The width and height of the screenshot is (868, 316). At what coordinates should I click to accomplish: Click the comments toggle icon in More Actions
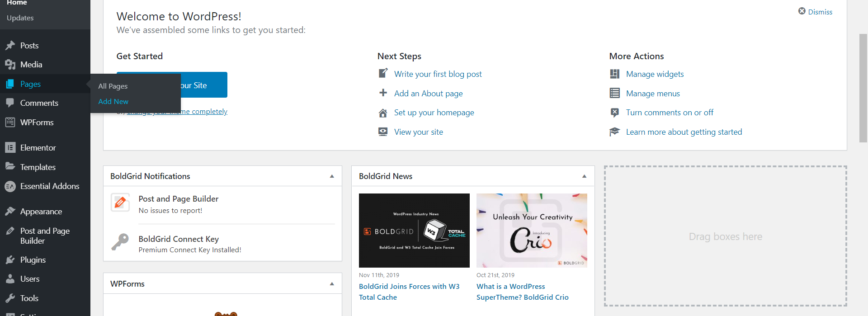click(614, 113)
